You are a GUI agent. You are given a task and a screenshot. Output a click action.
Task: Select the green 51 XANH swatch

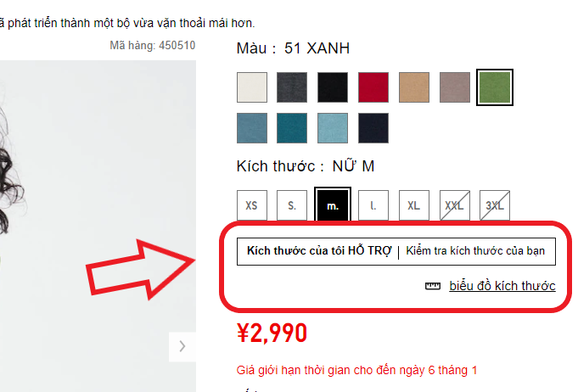(495, 87)
